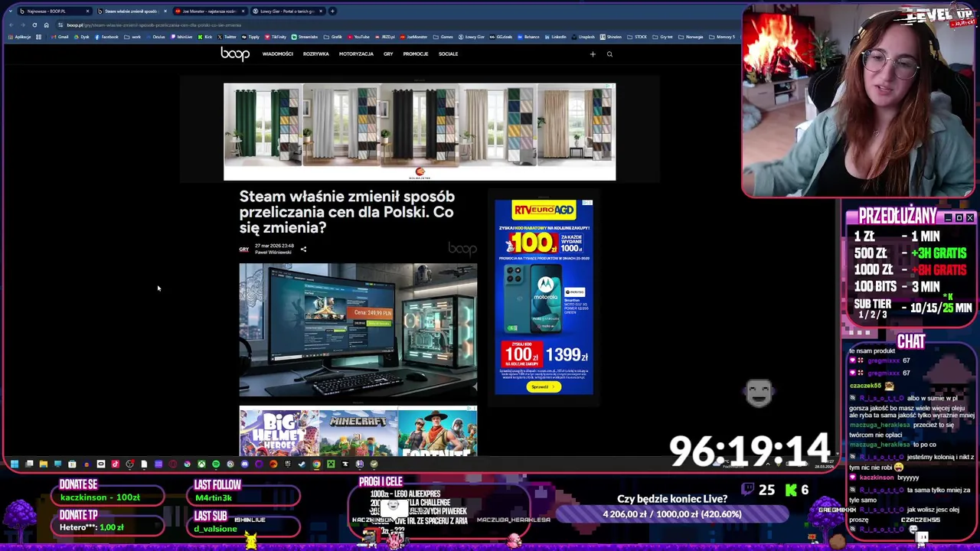
Task: Expand the Games bookmarks folder
Action: [x=443, y=37]
